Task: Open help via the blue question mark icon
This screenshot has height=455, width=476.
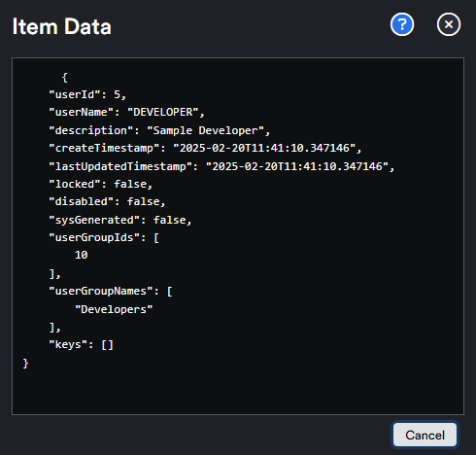Action: coord(402,24)
